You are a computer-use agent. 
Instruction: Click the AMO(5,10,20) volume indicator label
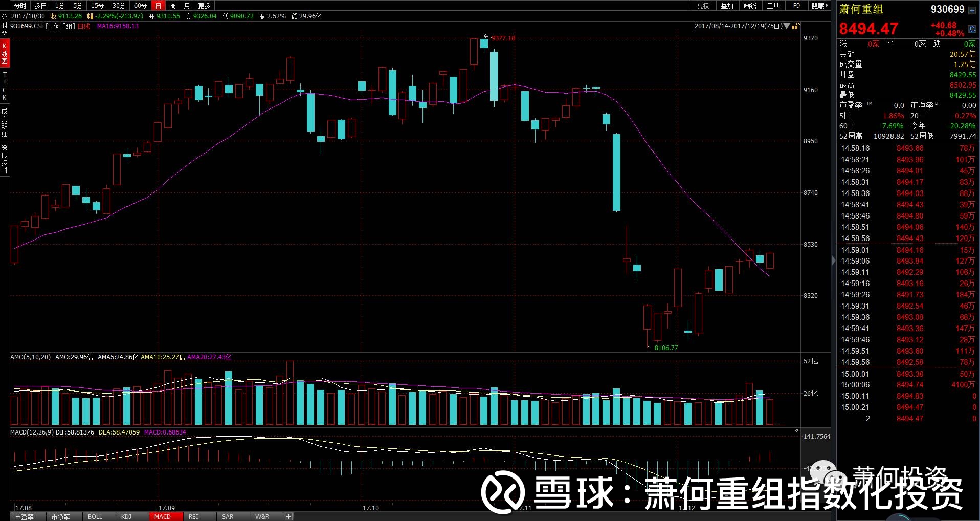(x=31, y=357)
